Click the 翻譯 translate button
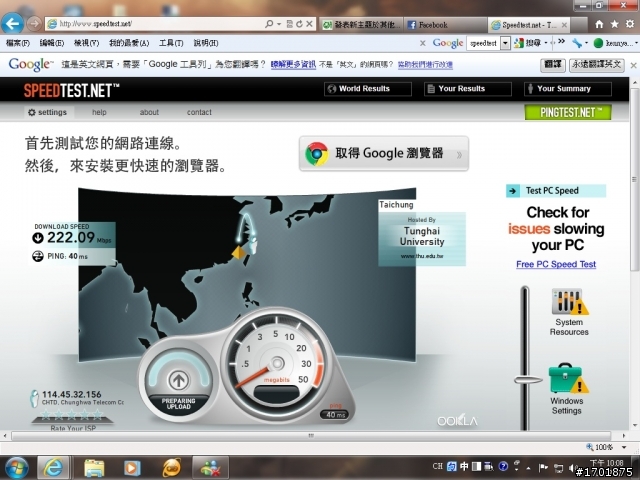640x480 pixels. click(553, 64)
